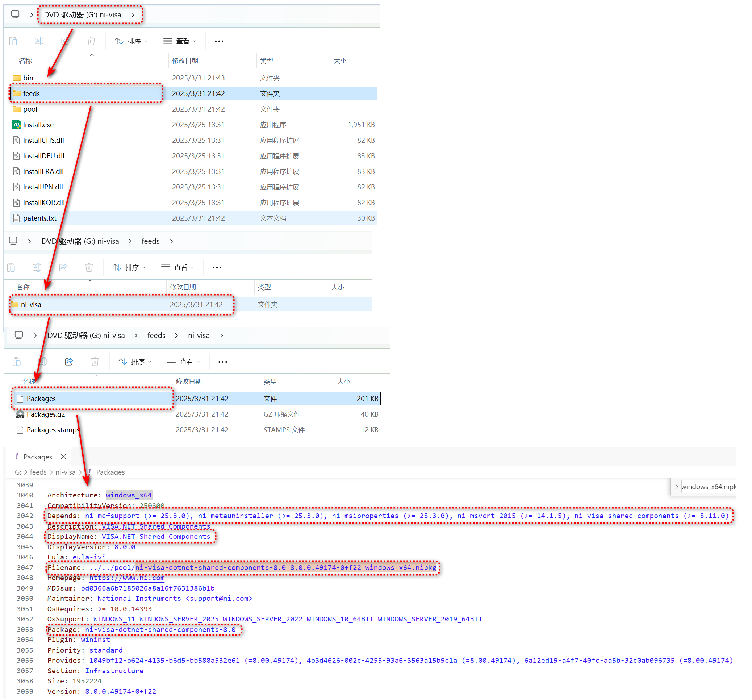Screen dimensions: 752x700
Task: Click the feeds breadcrumb in the ni-visa window address bar
Action: pos(156,335)
